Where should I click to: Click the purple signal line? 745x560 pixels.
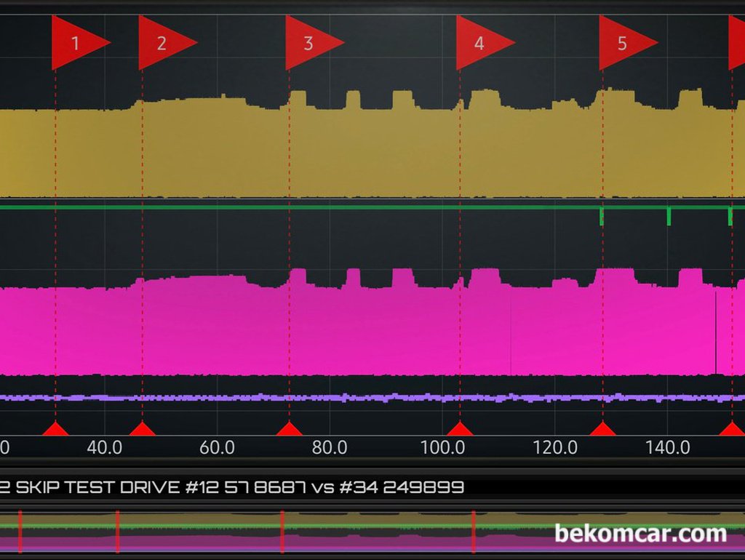pos(372,398)
